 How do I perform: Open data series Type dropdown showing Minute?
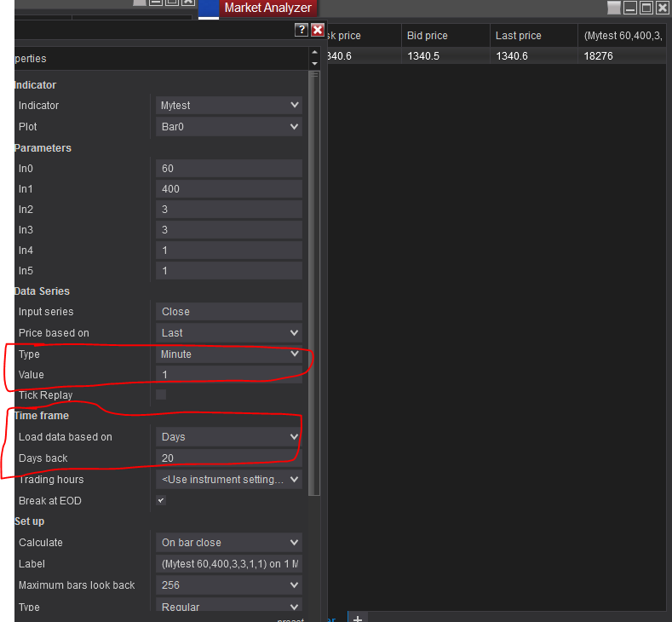[x=229, y=354]
